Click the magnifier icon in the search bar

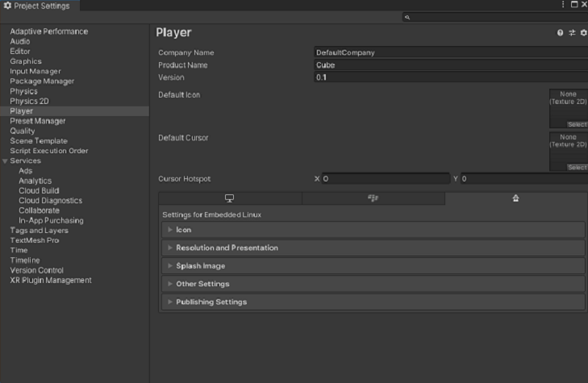[x=408, y=17]
